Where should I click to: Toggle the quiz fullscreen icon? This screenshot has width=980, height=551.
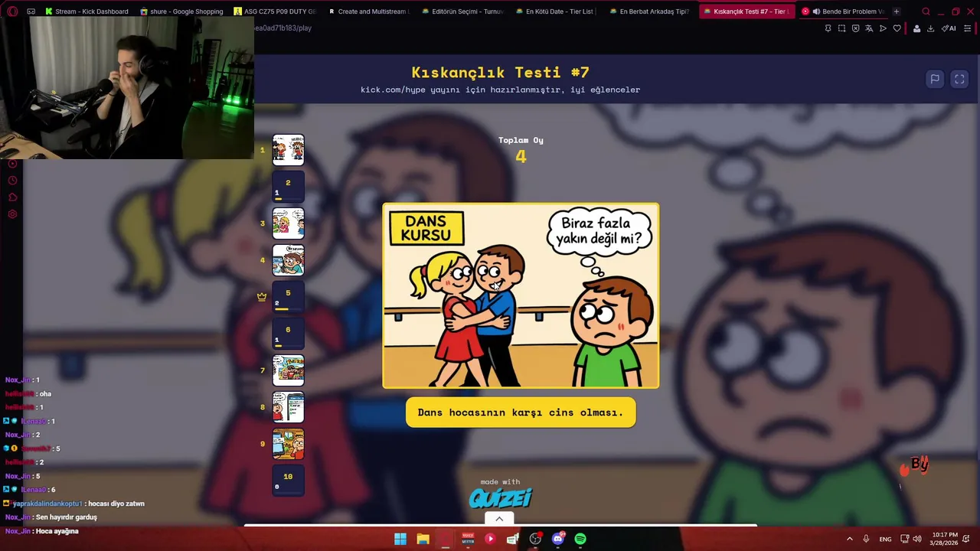959,79
